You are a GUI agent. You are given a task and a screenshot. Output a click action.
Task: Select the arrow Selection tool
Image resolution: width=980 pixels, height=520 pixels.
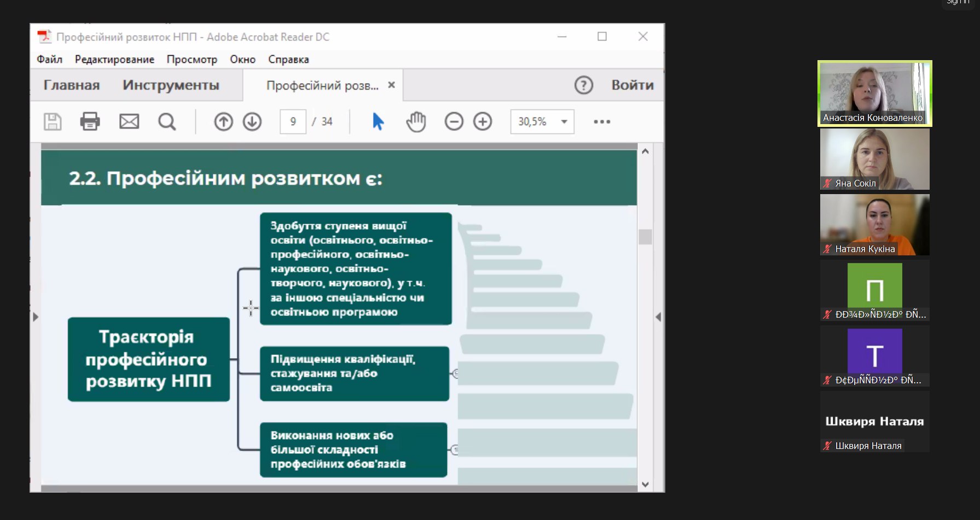(378, 121)
